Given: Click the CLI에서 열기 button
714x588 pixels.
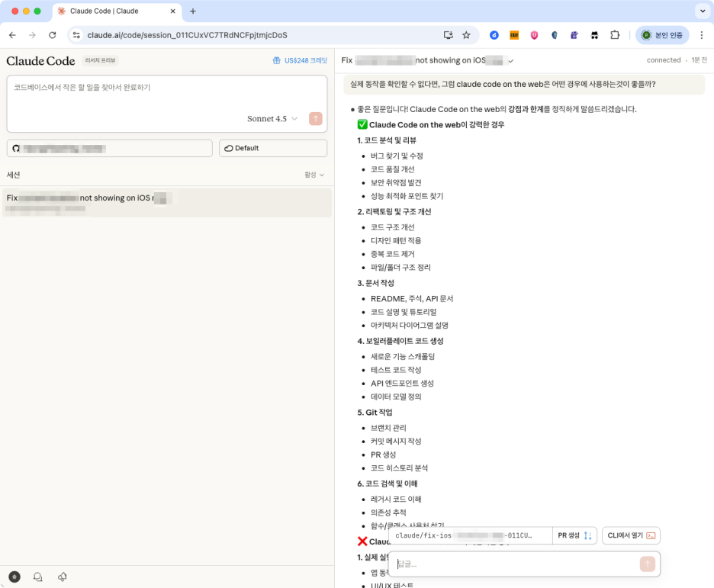Looking at the screenshot, I should tap(631, 535).
